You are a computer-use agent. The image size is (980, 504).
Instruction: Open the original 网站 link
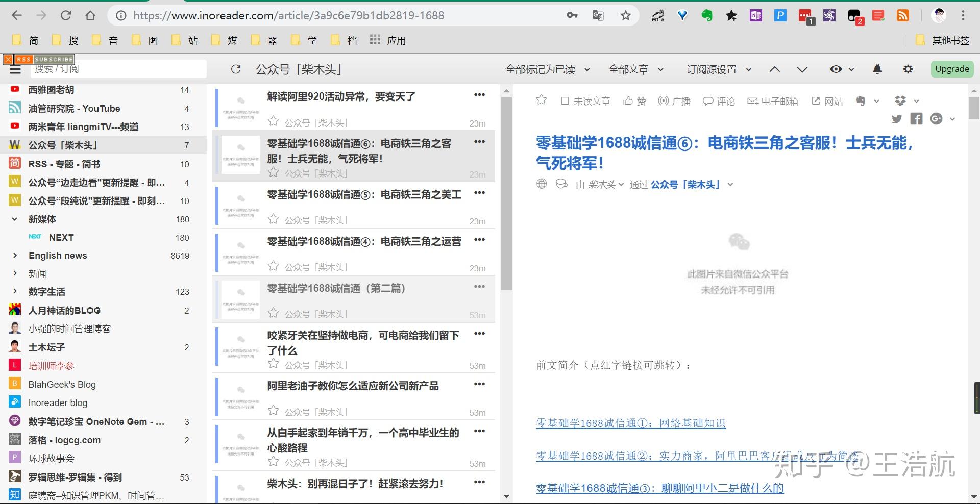tap(827, 101)
